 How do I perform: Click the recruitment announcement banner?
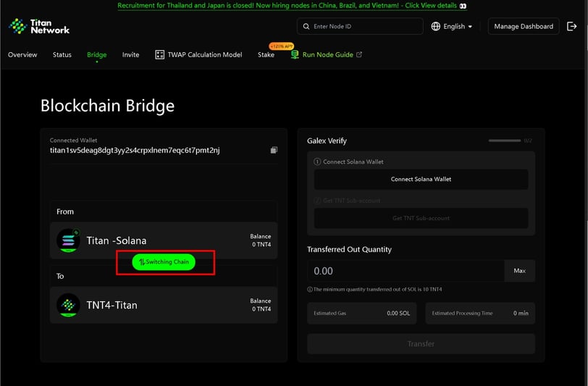pyautogui.click(x=292, y=6)
